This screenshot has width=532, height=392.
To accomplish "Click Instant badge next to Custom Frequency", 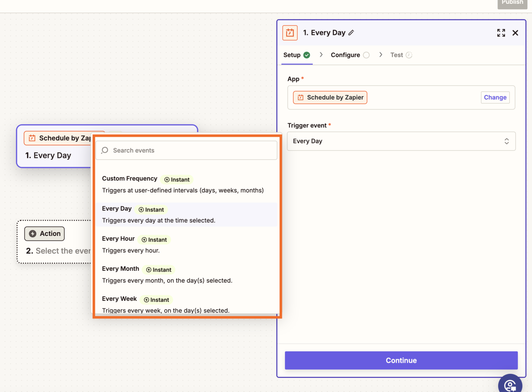I will [177, 180].
